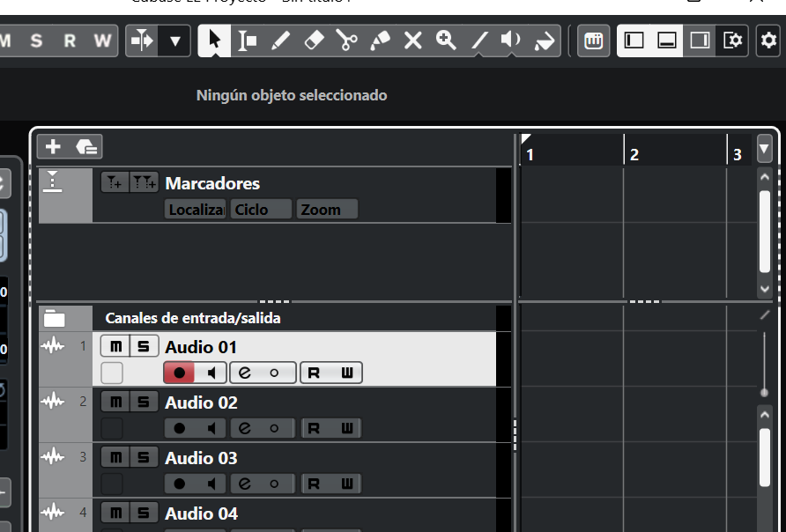786x532 pixels.
Task: Toggle Read automation on Audio 01
Action: point(314,373)
